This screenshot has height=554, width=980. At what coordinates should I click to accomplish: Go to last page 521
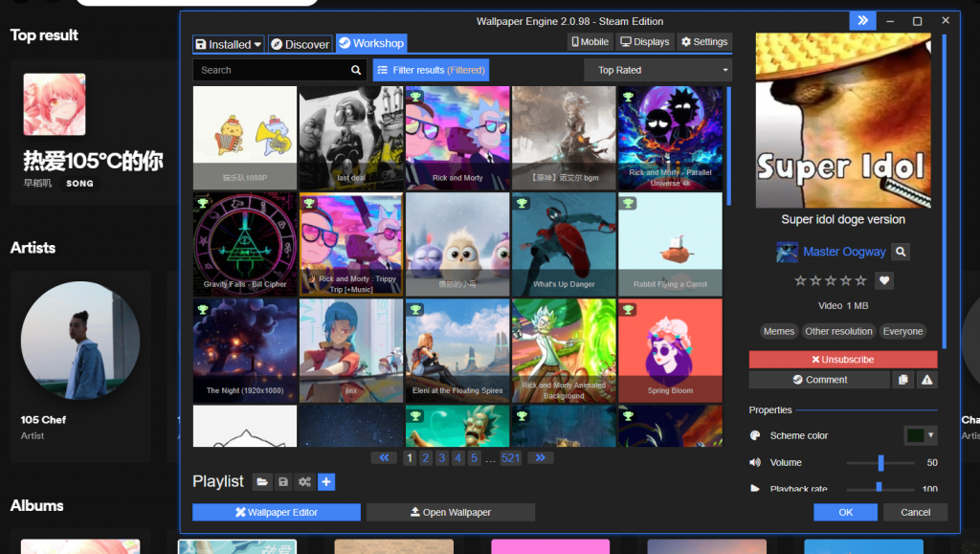coord(511,457)
